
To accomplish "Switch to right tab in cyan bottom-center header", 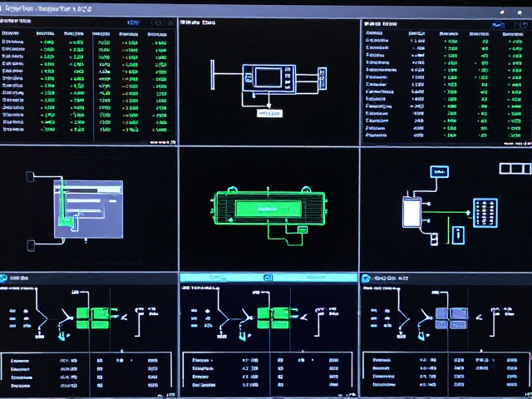I will pos(316,278).
